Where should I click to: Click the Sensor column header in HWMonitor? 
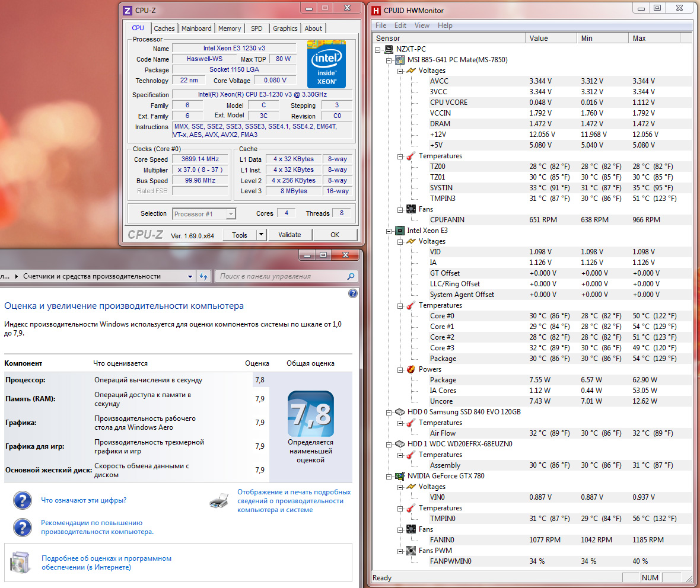coord(449,39)
